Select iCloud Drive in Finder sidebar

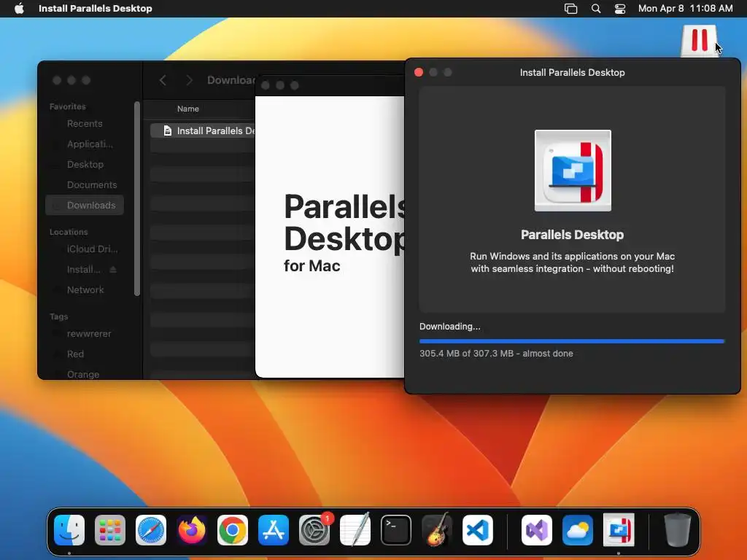click(85, 249)
